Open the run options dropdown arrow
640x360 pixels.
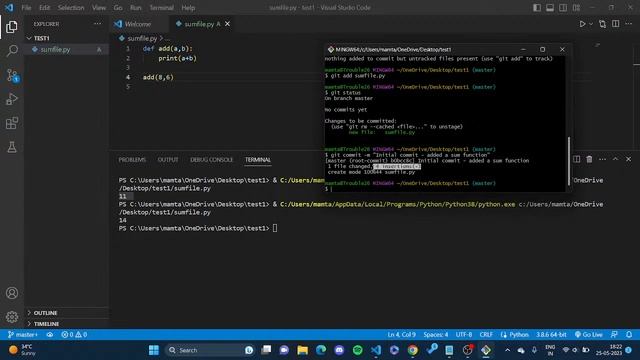pyautogui.click(x=591, y=24)
